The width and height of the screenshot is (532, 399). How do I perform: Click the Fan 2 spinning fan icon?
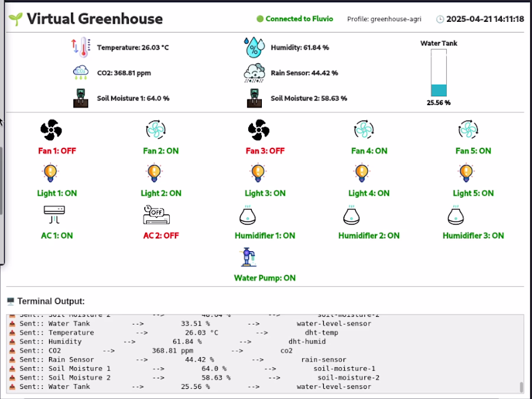tap(155, 129)
